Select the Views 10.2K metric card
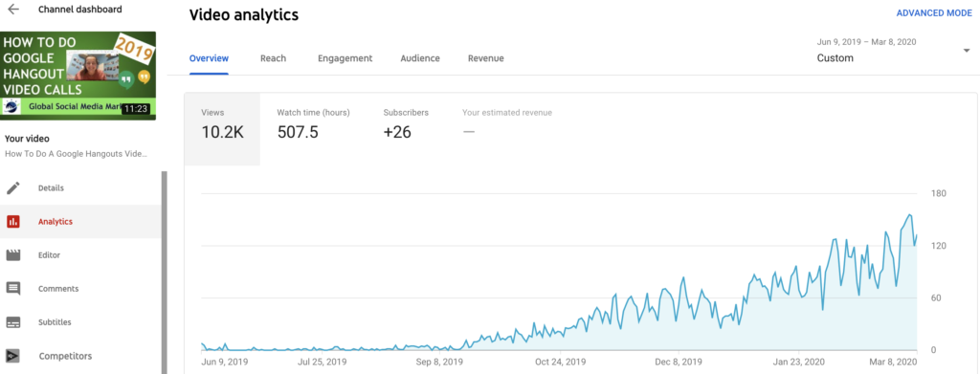This screenshot has width=980, height=374. click(x=222, y=129)
